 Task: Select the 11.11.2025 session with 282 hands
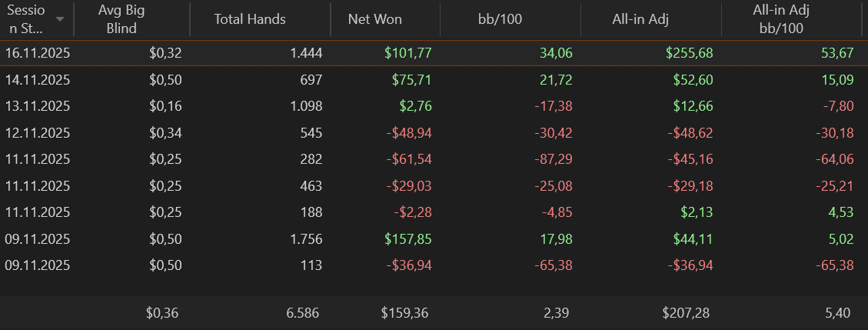click(434, 159)
